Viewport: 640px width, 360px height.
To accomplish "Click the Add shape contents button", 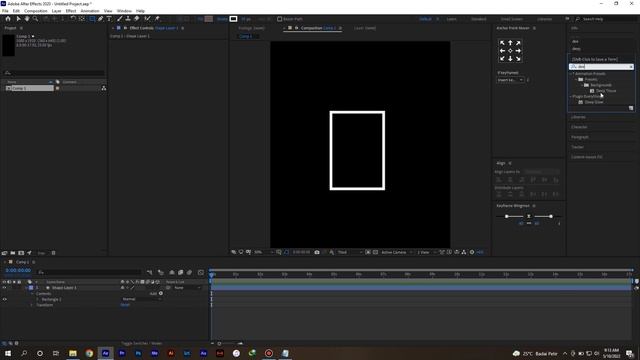I will tap(161, 293).
